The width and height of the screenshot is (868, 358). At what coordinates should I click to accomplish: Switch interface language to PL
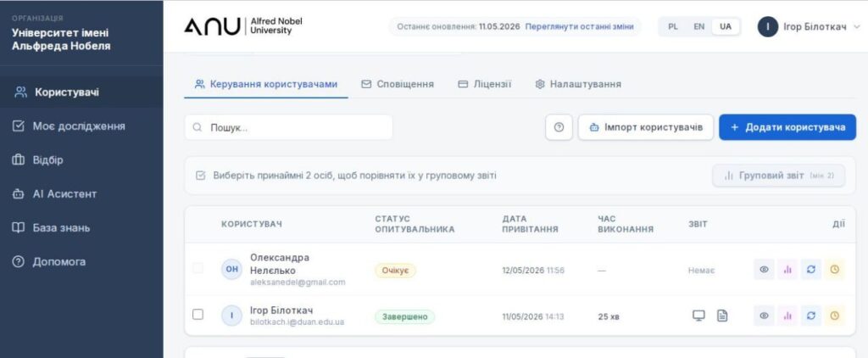coord(673,26)
